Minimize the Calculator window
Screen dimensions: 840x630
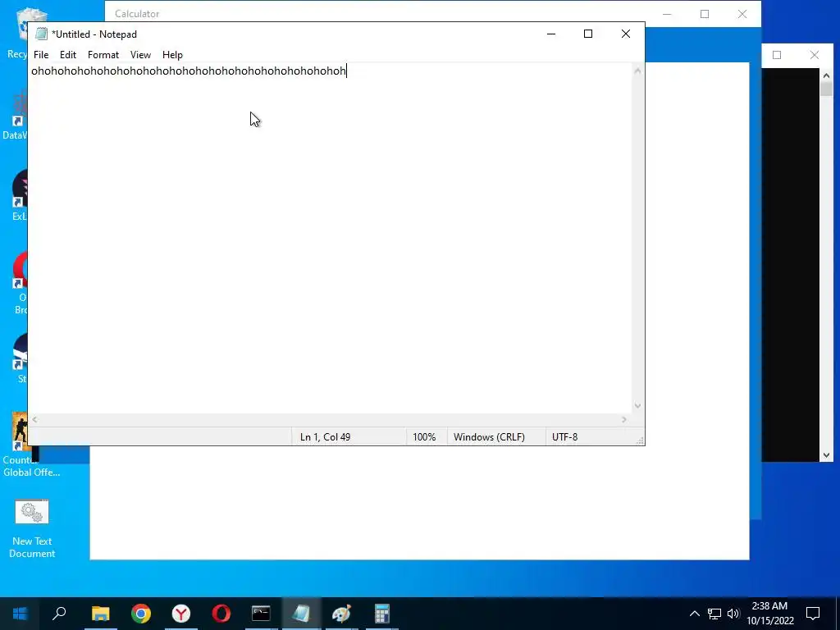tap(668, 14)
